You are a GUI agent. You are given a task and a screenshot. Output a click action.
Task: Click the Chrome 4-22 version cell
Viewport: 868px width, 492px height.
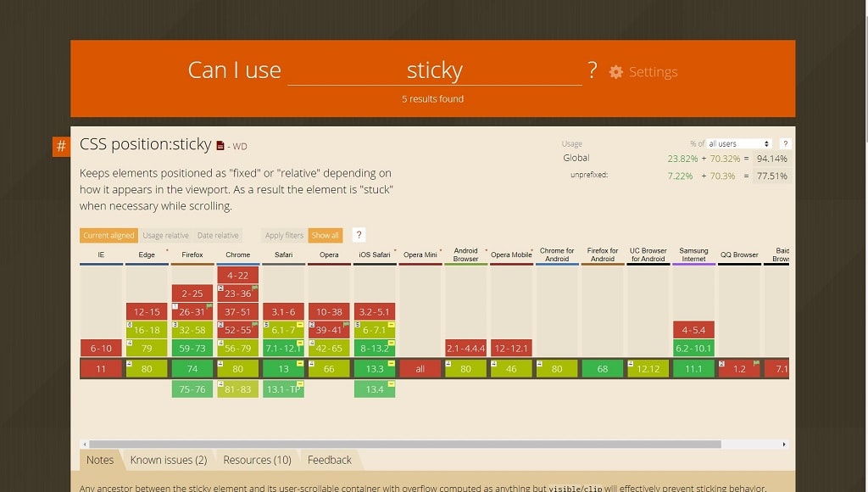point(237,276)
